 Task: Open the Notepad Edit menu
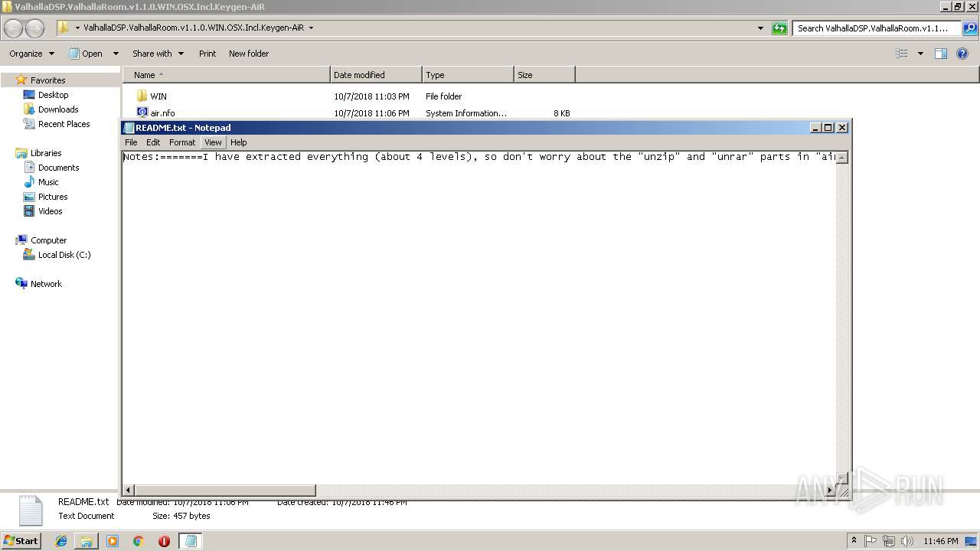click(153, 142)
